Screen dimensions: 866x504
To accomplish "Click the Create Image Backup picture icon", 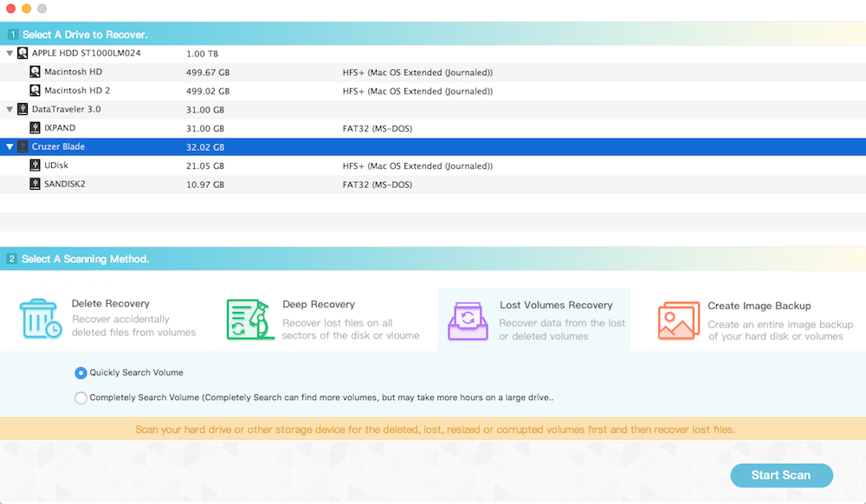I will [679, 320].
